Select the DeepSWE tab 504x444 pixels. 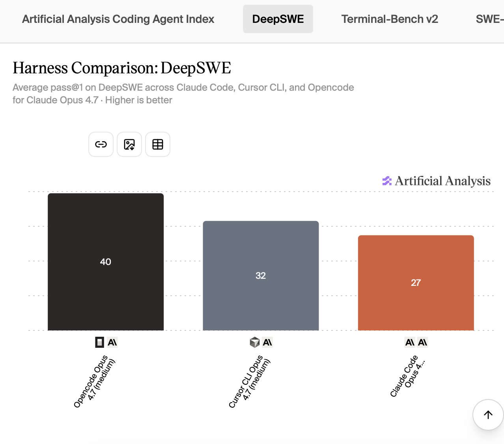pyautogui.click(x=278, y=19)
